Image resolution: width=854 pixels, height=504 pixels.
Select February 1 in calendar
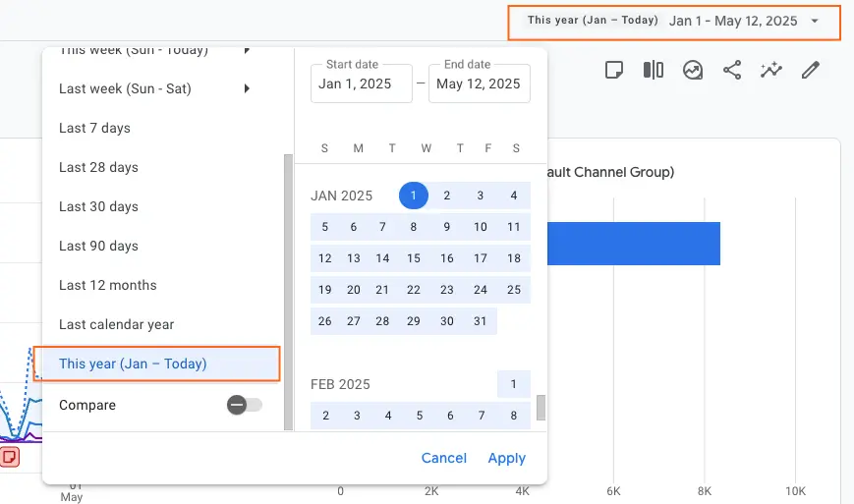point(514,384)
